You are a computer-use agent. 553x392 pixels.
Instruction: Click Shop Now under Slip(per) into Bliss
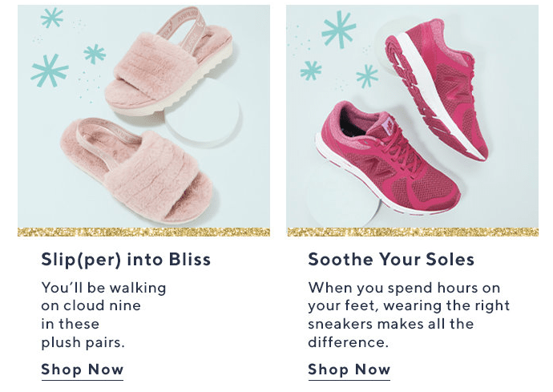pos(83,370)
